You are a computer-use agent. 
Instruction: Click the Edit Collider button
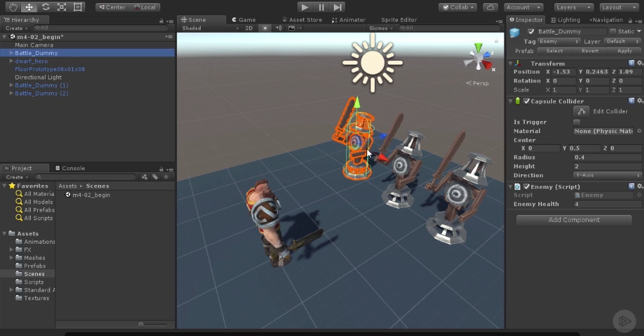point(581,111)
